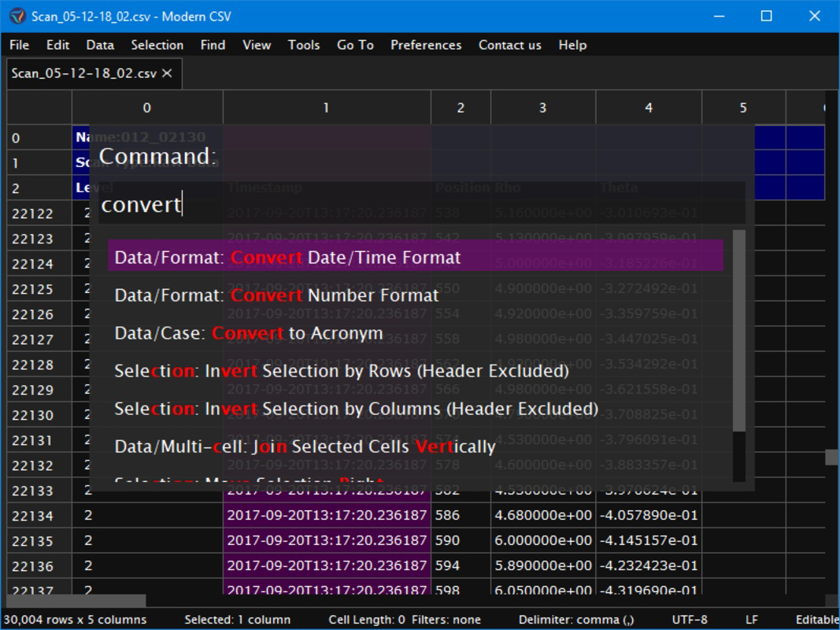Screen dimensions: 840x630
Task: Open the Help menu
Action: 572,45
